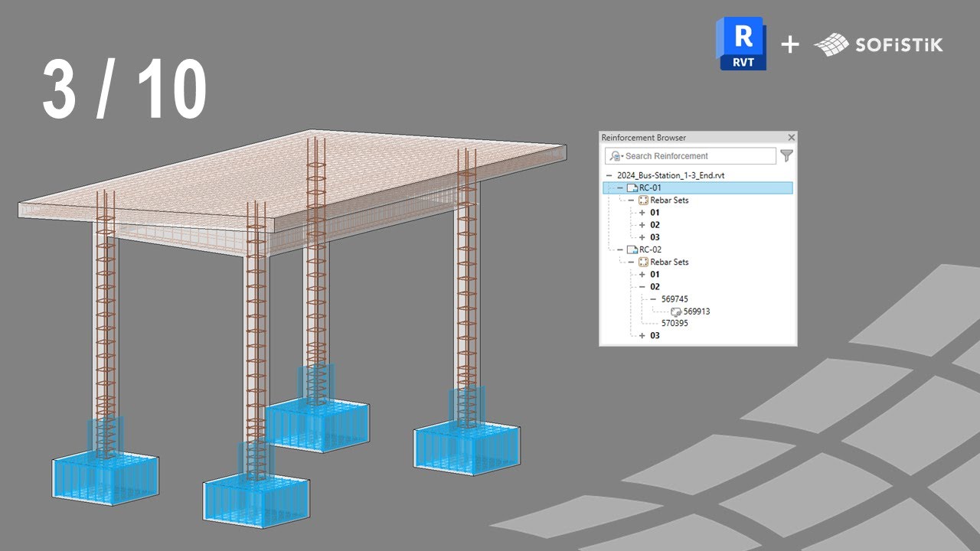
Task: Click the RC-01 sheet icon
Action: click(632, 188)
